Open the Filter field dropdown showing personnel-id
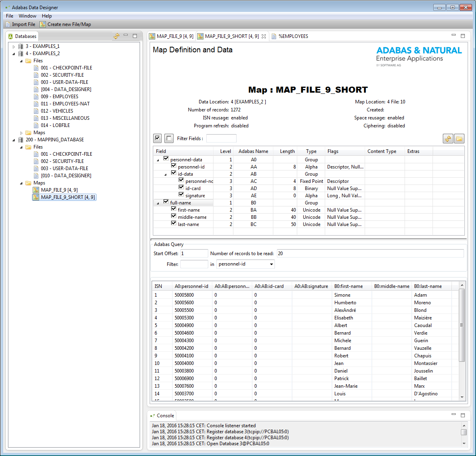The height and width of the screenshot is (456, 476). point(271,264)
